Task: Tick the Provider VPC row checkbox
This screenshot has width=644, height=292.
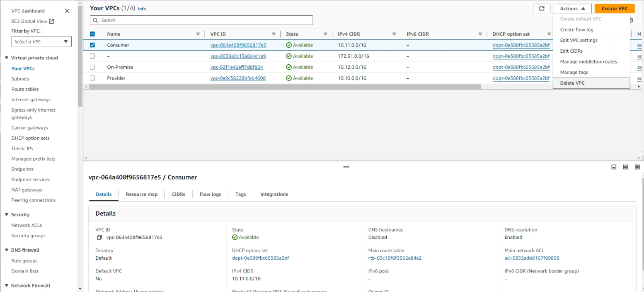Action: point(92,78)
